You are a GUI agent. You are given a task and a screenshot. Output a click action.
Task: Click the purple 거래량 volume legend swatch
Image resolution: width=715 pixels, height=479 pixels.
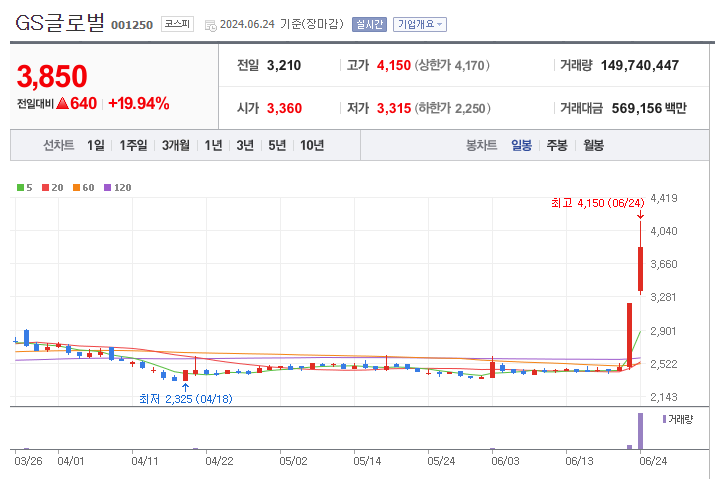pos(664,419)
